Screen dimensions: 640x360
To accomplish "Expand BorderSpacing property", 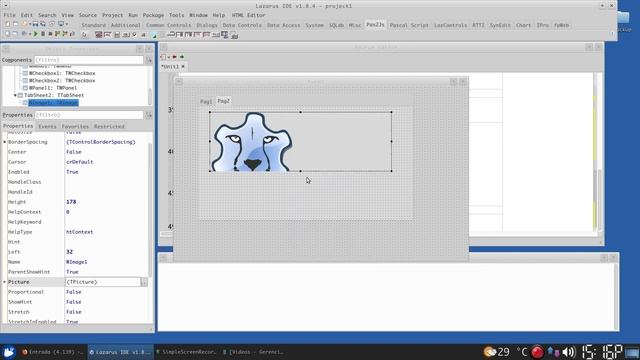I will [4, 142].
